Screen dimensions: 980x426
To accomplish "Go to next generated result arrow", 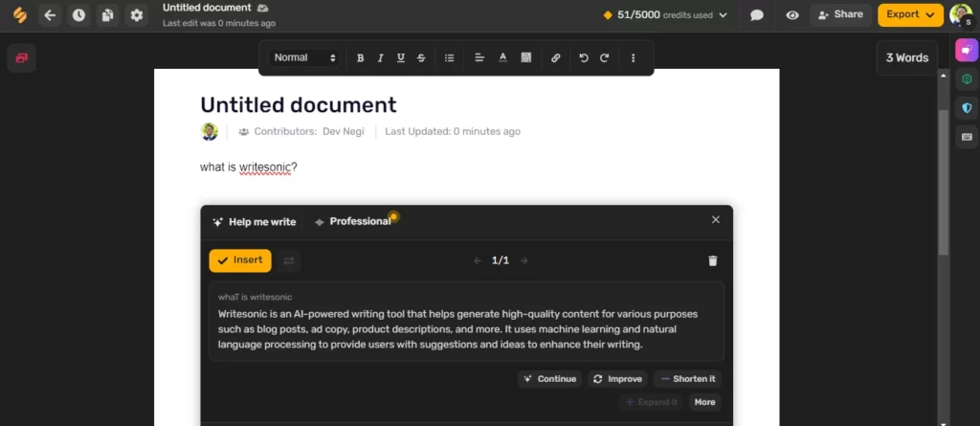I will coord(523,260).
